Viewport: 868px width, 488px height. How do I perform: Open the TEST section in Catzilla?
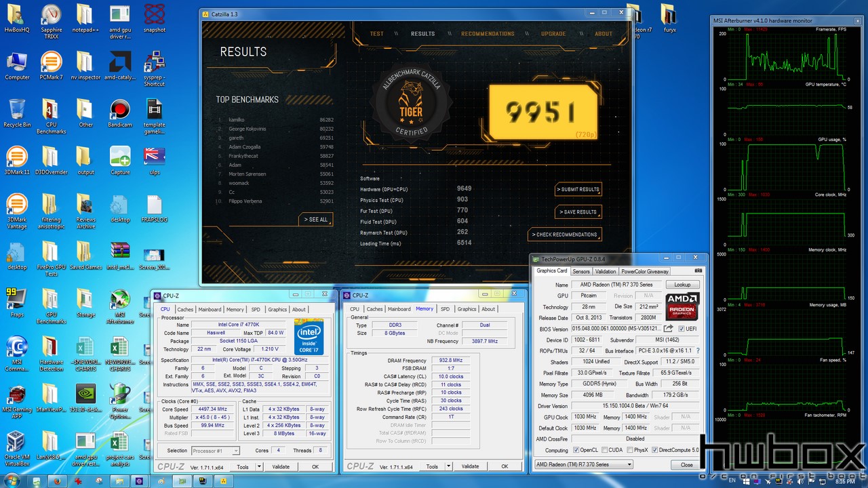pos(377,34)
